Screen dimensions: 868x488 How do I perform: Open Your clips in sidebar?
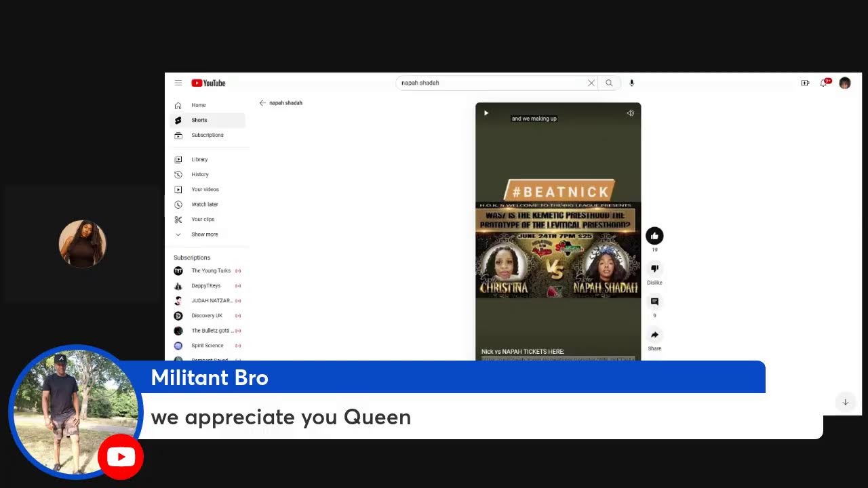point(208,219)
